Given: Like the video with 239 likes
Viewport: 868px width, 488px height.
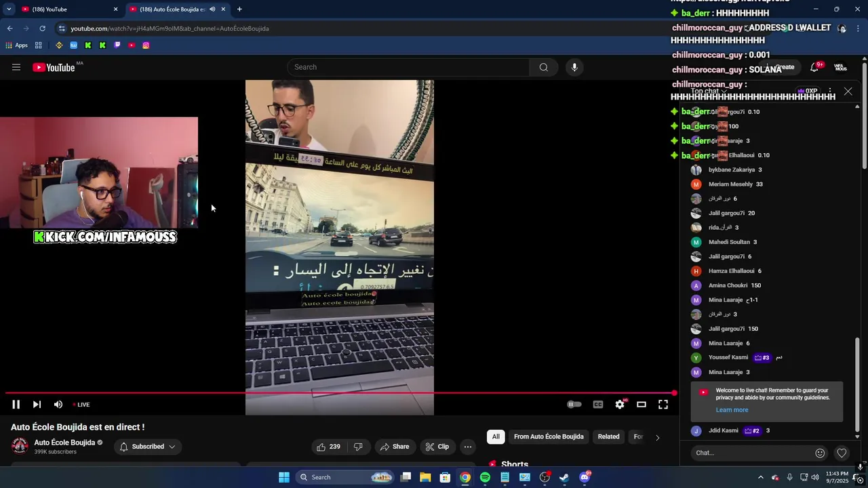Looking at the screenshot, I should coord(328,447).
